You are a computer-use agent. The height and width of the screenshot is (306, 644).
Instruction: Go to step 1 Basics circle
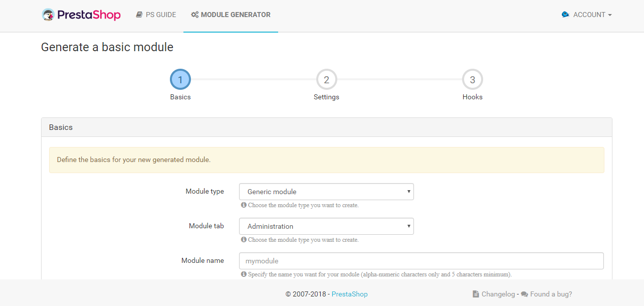(180, 80)
